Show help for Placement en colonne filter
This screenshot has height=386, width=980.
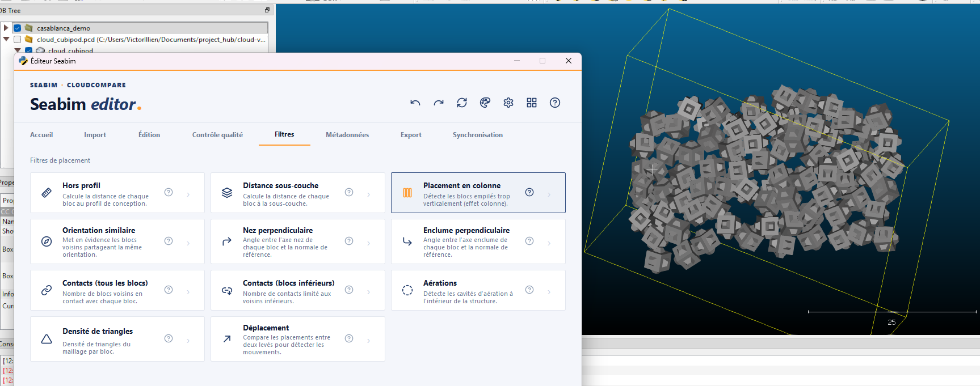click(529, 192)
